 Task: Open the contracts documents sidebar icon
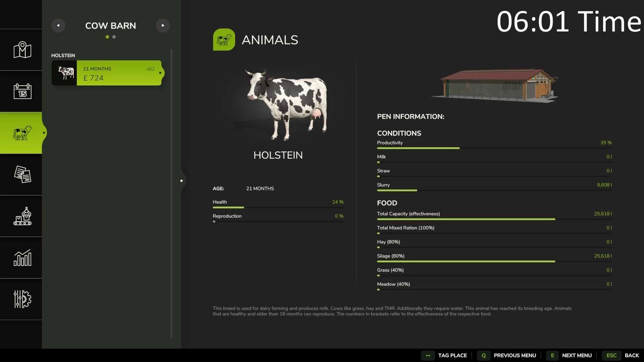coord(22,175)
